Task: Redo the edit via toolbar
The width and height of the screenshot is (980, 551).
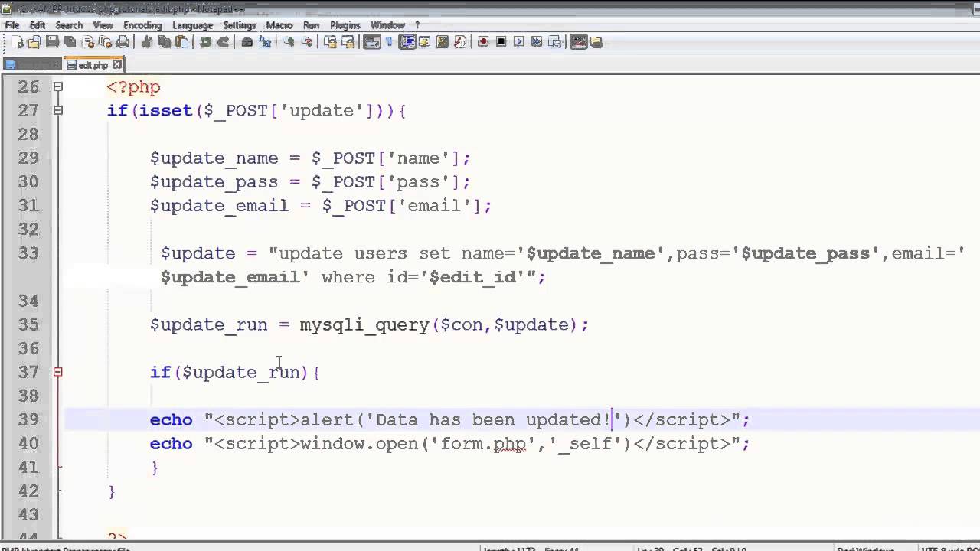Action: (x=223, y=42)
